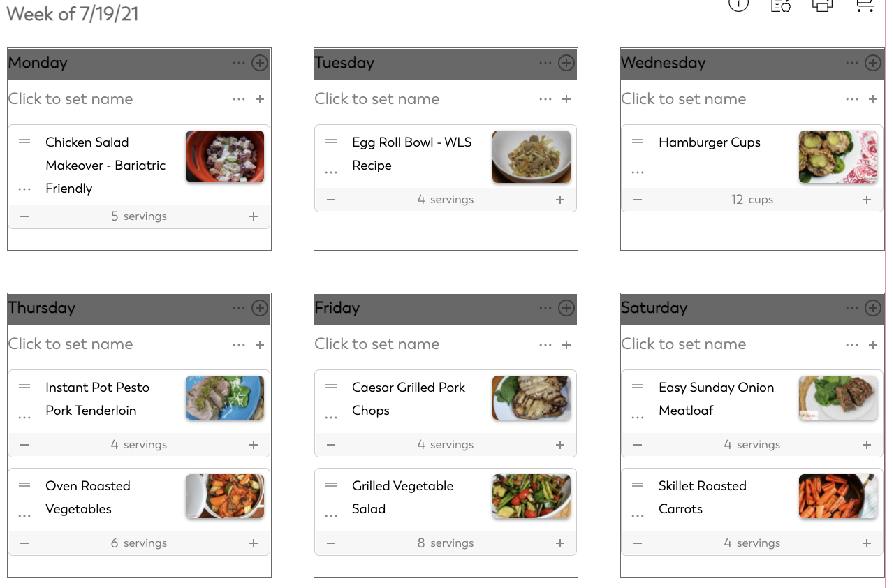
Task: Increase Egg Roll Bowl servings
Action: [559, 199]
